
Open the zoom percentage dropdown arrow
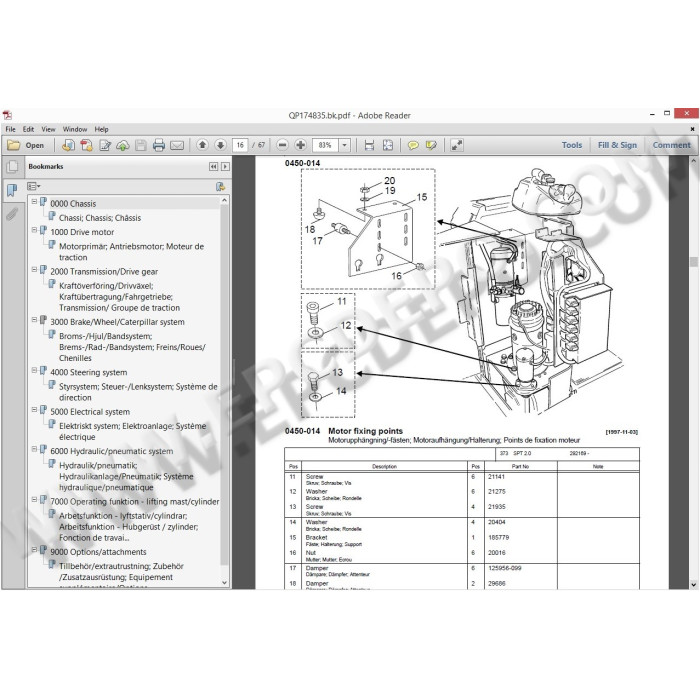[x=344, y=145]
